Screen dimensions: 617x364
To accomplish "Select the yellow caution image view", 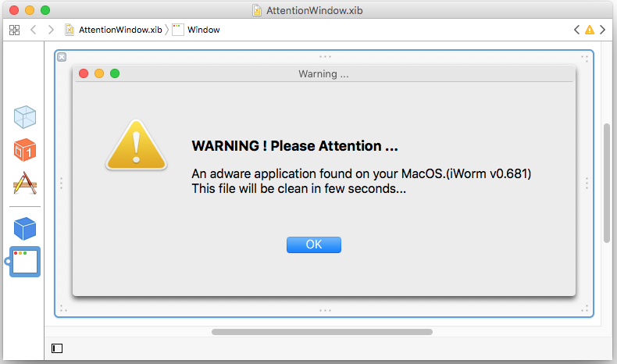I will [136, 145].
